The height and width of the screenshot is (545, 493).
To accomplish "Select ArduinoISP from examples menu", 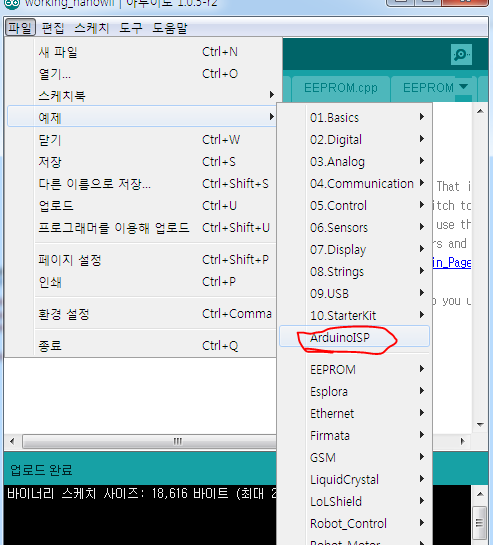I will tap(354, 337).
